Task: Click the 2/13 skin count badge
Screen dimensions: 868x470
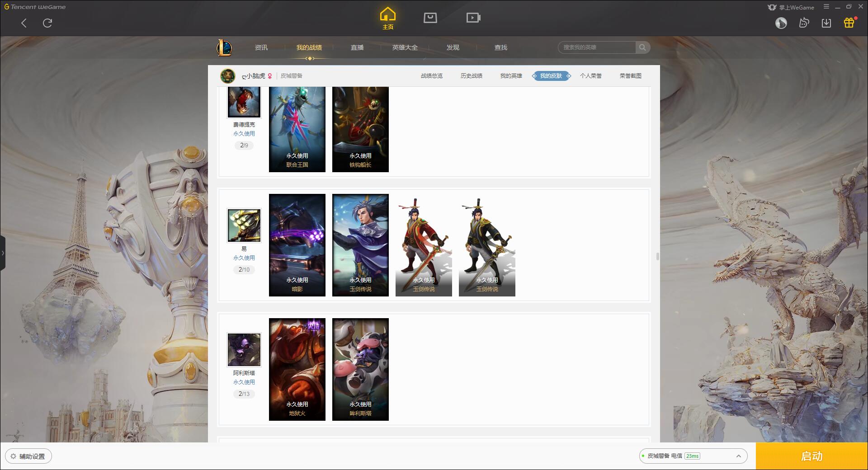Action: (x=244, y=394)
